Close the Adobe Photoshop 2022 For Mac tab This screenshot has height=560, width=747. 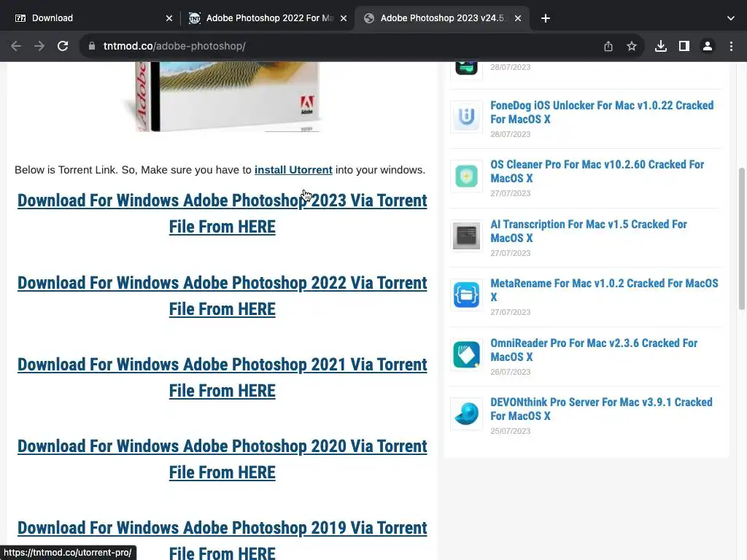click(344, 18)
